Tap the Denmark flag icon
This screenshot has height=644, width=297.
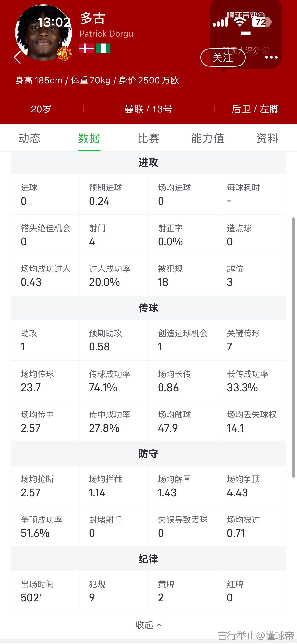pyautogui.click(x=86, y=48)
